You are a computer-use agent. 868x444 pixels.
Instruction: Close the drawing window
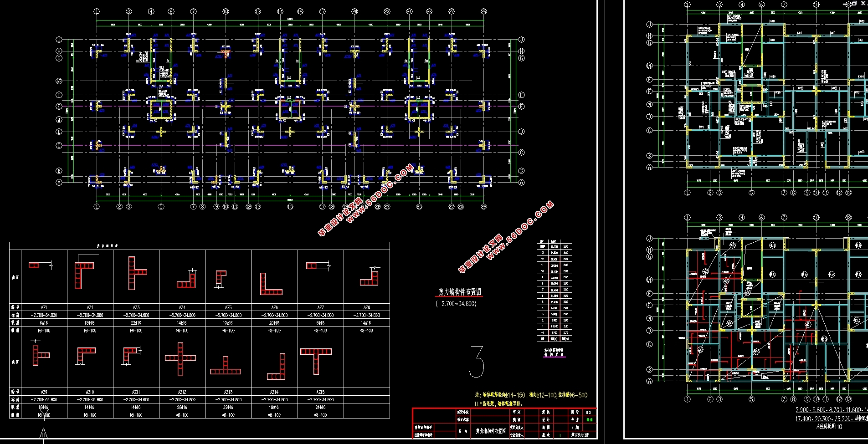pos(863,3)
